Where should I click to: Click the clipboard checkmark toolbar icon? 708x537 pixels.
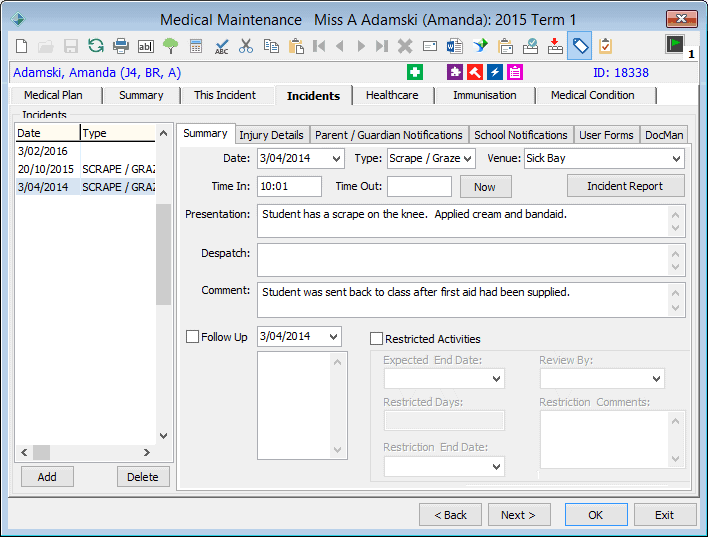(x=605, y=46)
